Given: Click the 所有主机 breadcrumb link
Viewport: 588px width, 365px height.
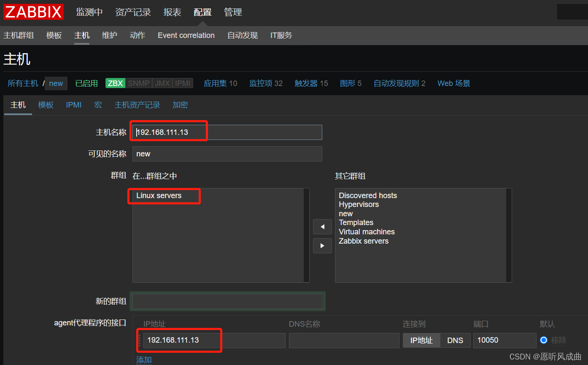Looking at the screenshot, I should [x=23, y=83].
